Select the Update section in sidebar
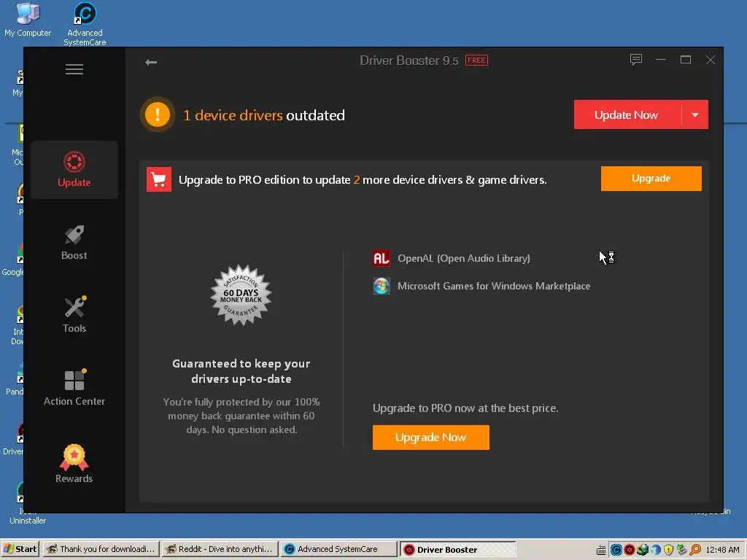 [74, 169]
